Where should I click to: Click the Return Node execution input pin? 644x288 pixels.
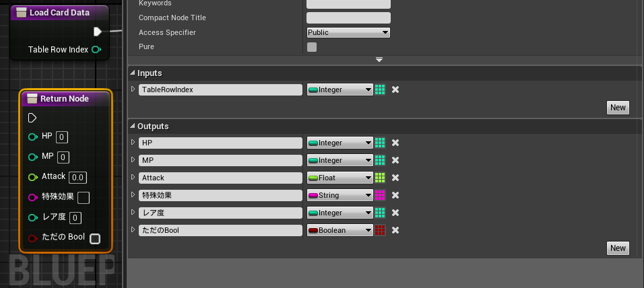[32, 118]
